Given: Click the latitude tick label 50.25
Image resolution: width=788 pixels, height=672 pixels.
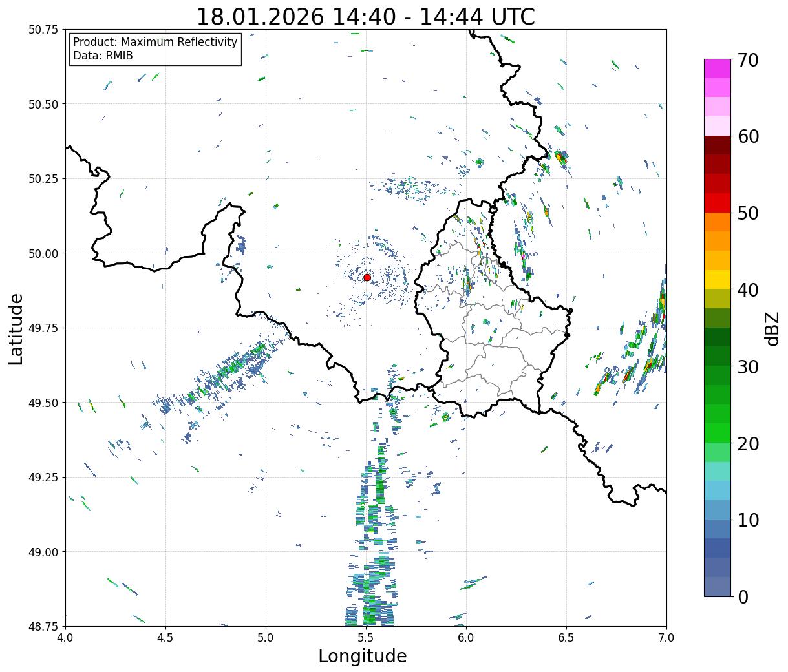Looking at the screenshot, I should click(x=43, y=179).
